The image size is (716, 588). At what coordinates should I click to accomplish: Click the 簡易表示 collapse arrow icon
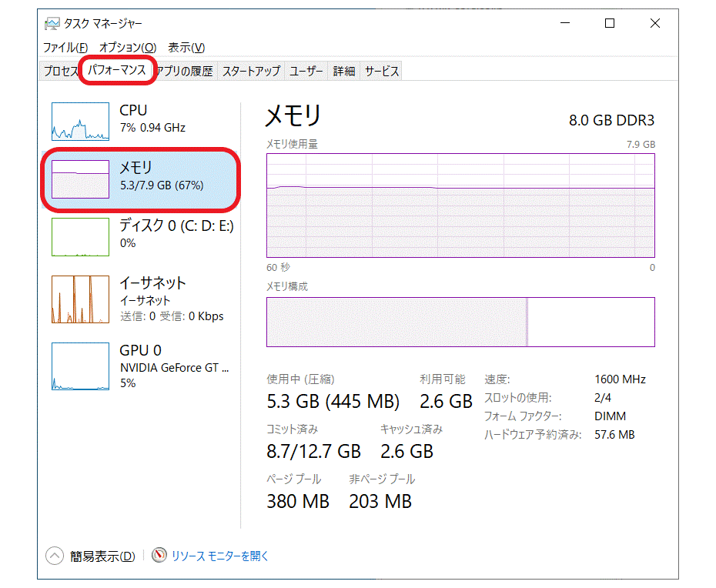[x=55, y=556]
